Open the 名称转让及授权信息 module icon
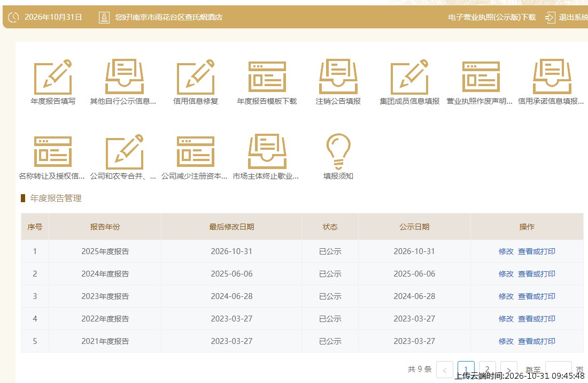Screen dimensions: 588x383 pyautogui.click(x=53, y=151)
